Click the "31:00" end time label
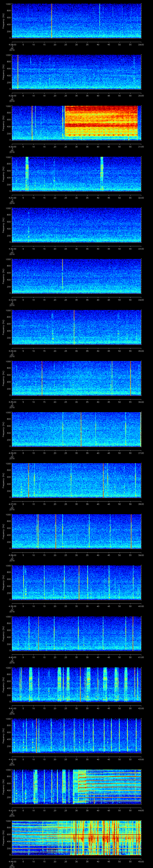This screenshot has width=153, height=868. (141, 147)
